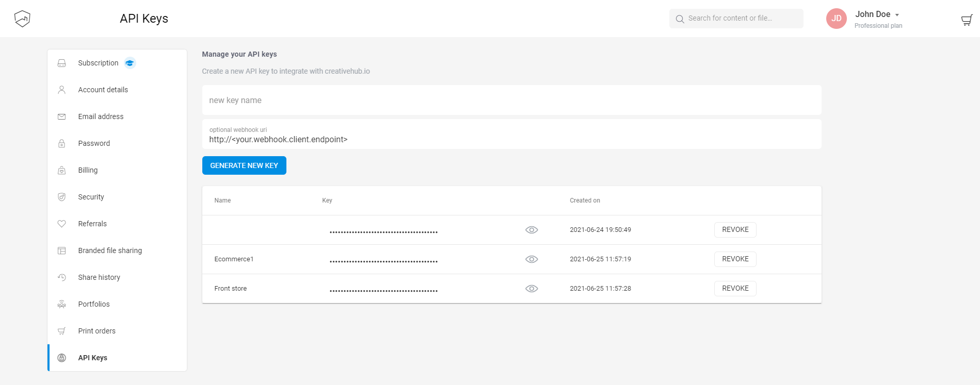Click the creativehub shield logo

pos(22,19)
